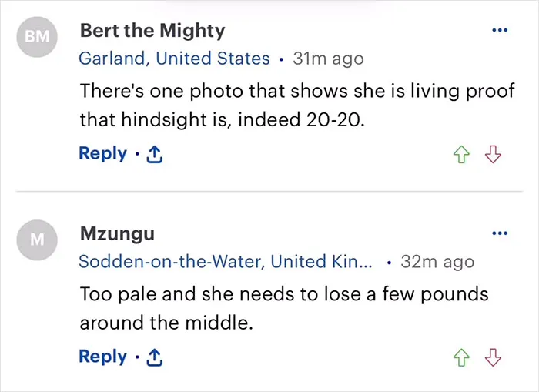
Task: Upvote Mzungu's comment
Action: (461, 357)
